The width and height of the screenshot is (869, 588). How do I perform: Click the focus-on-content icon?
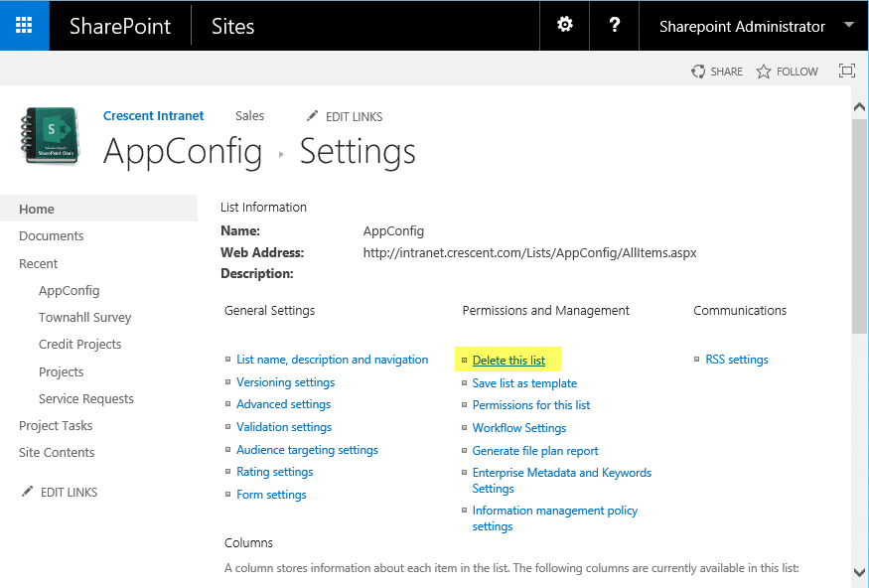click(846, 71)
